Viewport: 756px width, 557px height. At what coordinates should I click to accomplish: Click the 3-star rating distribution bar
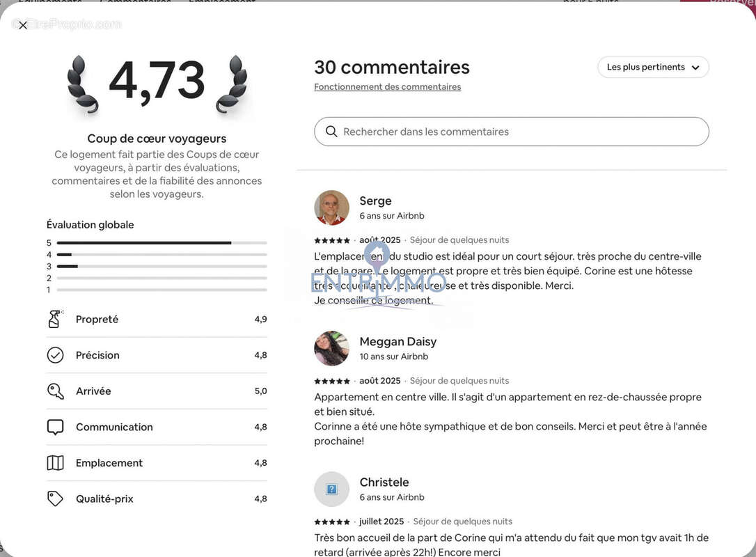click(x=162, y=266)
